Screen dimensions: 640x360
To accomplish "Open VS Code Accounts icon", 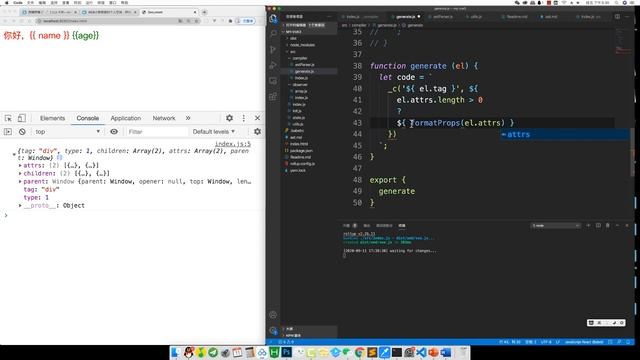I will 273,315.
